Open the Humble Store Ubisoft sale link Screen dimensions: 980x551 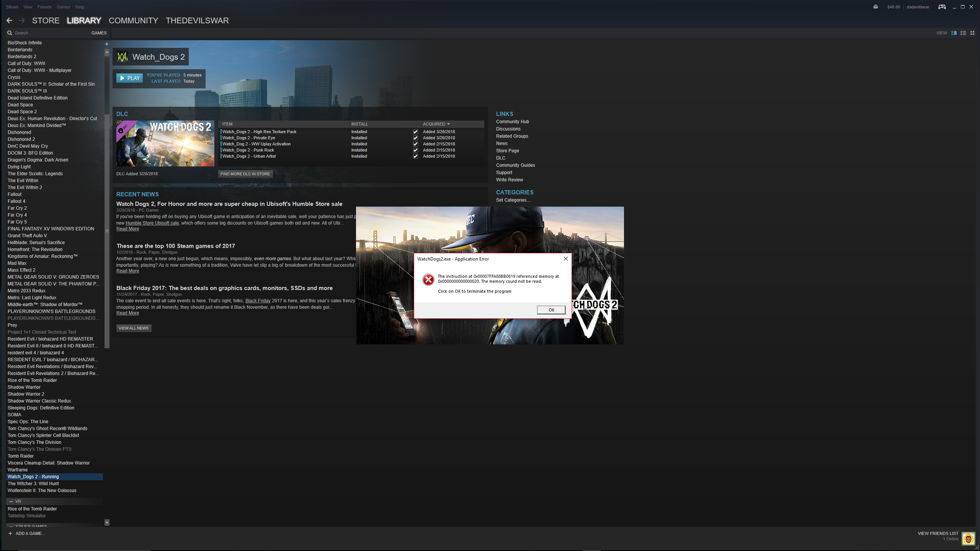click(152, 223)
